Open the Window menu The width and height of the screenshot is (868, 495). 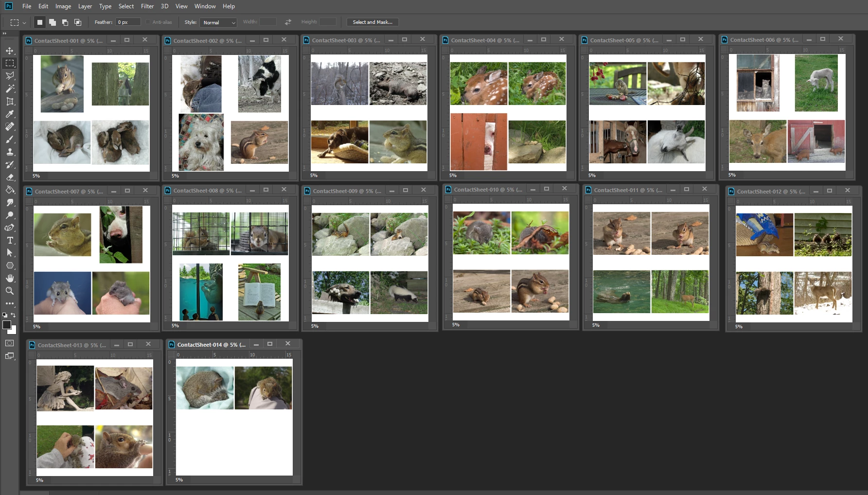pos(205,6)
